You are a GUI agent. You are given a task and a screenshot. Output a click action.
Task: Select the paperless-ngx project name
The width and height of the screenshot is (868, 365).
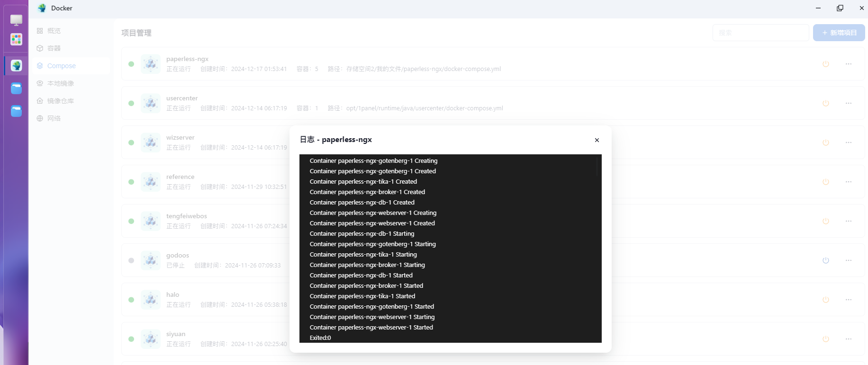187,59
